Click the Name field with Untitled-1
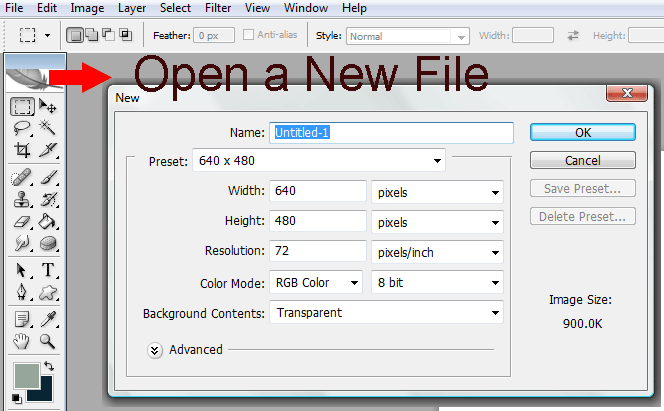Screen dimensions: 664x411 (x=391, y=133)
